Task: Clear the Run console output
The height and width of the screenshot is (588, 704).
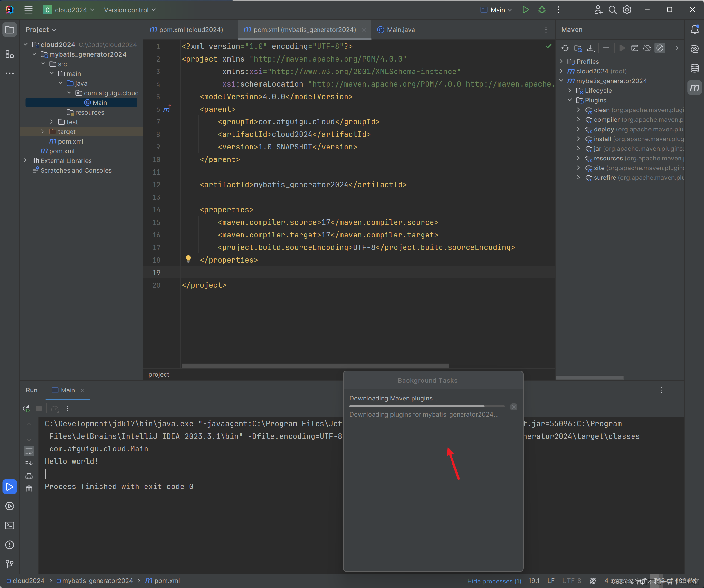Action: coord(29,489)
